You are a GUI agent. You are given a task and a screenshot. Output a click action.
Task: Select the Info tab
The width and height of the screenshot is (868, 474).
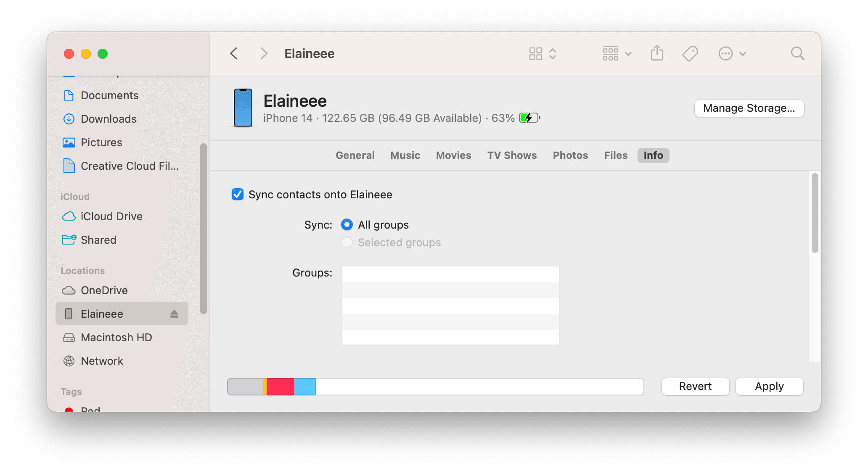coord(653,155)
